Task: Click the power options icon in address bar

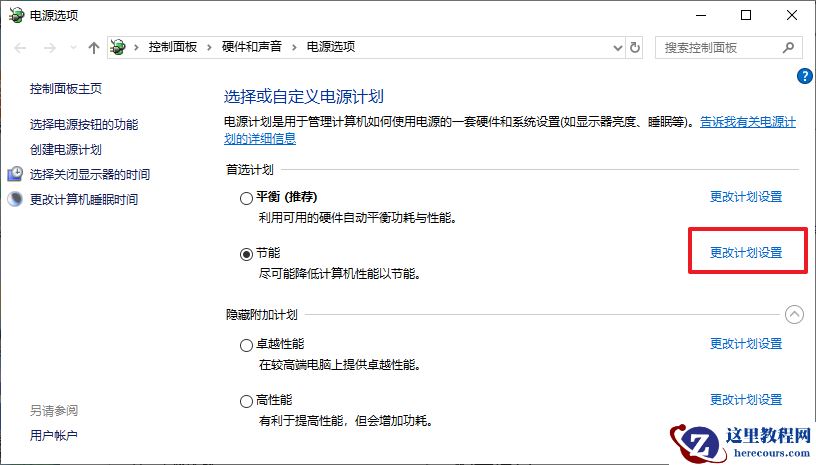Action: [118, 47]
